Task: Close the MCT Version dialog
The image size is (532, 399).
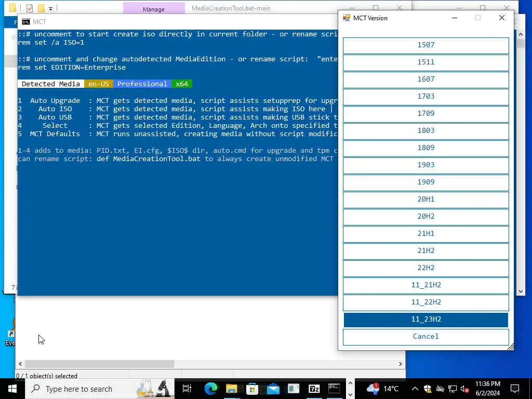Action: coord(502,18)
